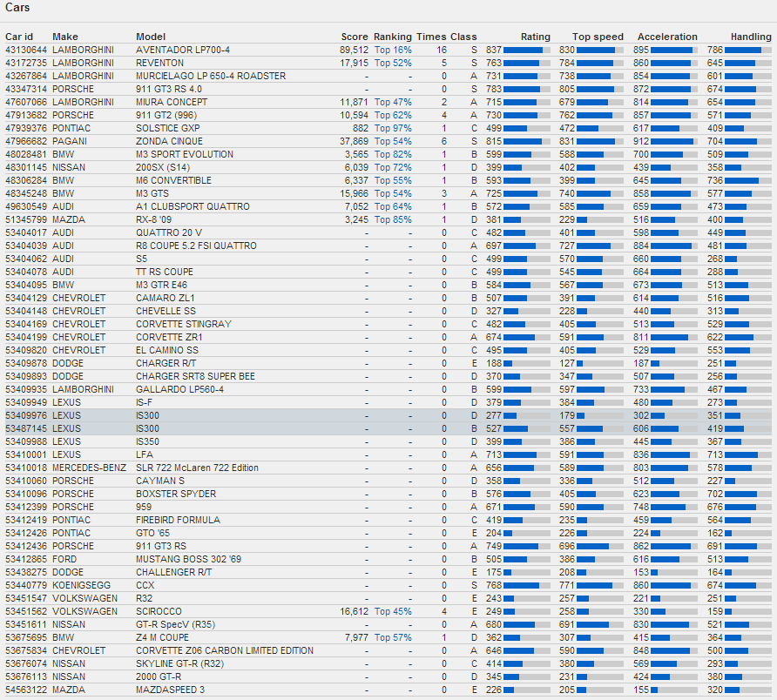The image size is (777, 700).
Task: Select the Lexus IS300 row with id 53409976
Action: click(x=388, y=415)
